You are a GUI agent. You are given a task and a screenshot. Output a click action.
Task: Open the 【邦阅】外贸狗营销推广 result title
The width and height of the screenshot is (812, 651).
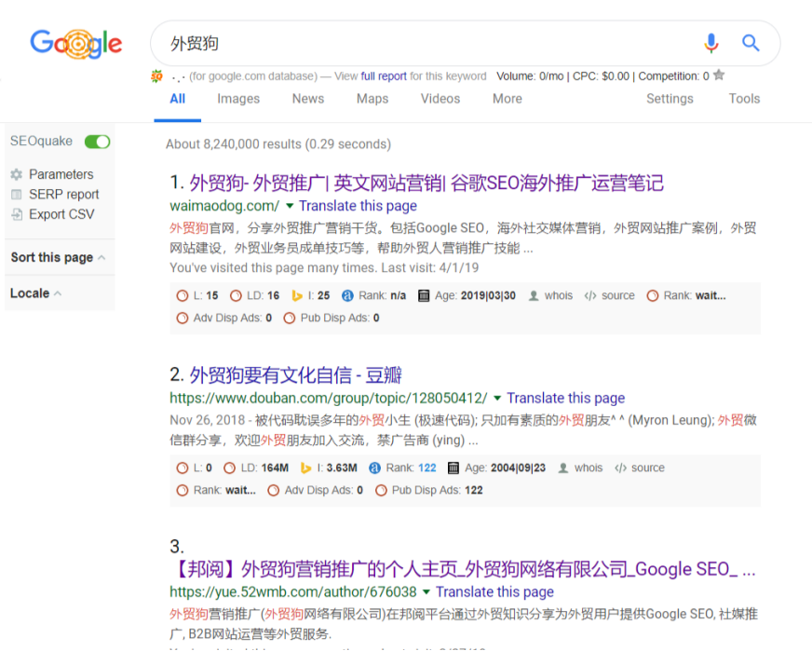[463, 569]
